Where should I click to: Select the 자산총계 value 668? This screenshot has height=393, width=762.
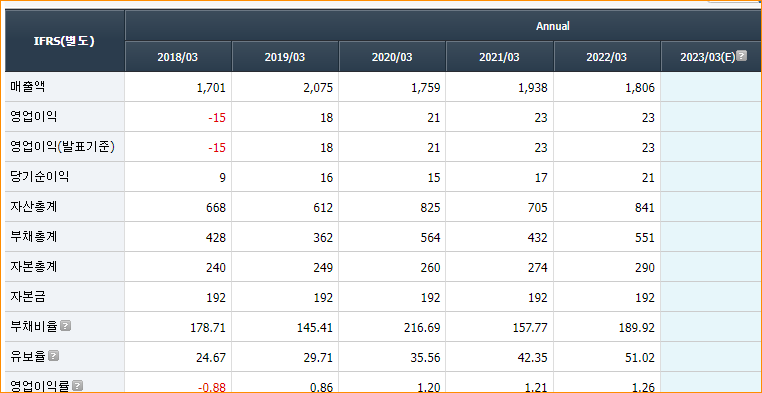pyautogui.click(x=216, y=208)
